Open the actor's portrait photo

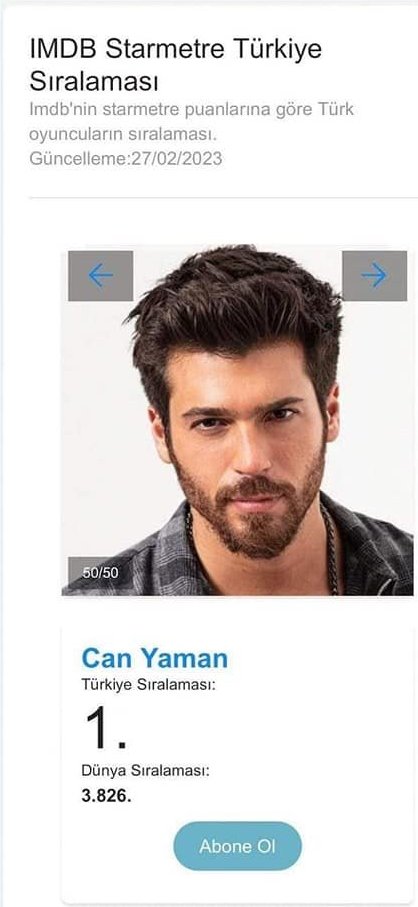pyautogui.click(x=238, y=420)
